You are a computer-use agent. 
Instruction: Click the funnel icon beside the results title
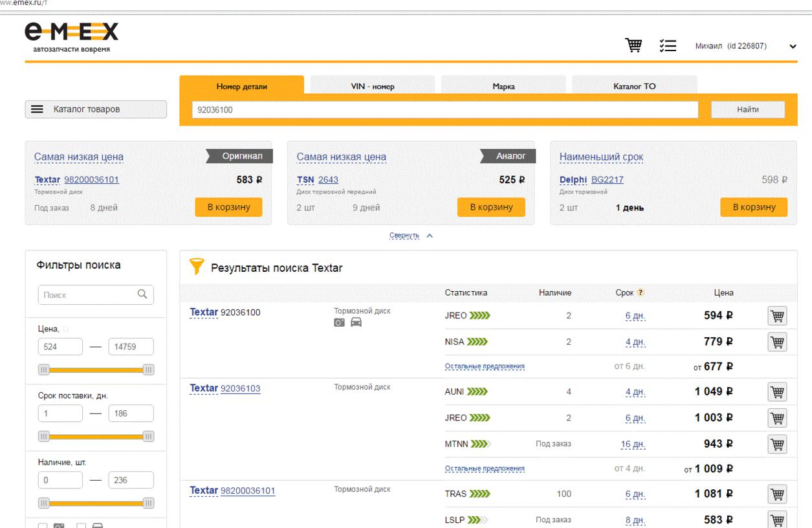[x=196, y=265]
